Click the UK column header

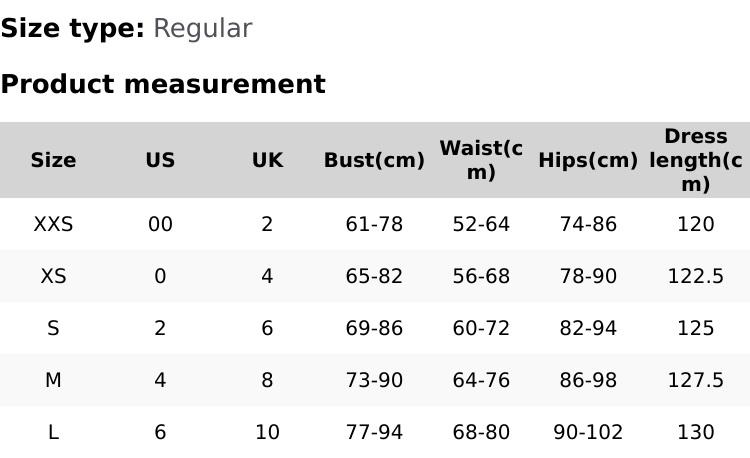tap(267, 160)
